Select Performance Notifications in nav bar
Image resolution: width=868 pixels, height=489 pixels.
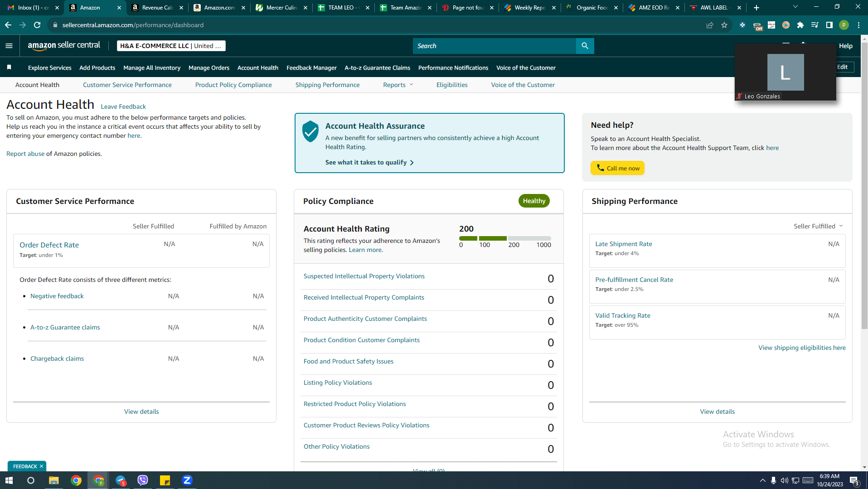click(453, 68)
